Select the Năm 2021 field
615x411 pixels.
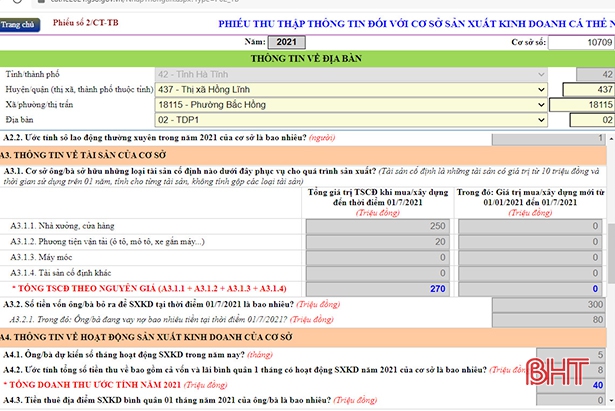(x=286, y=42)
